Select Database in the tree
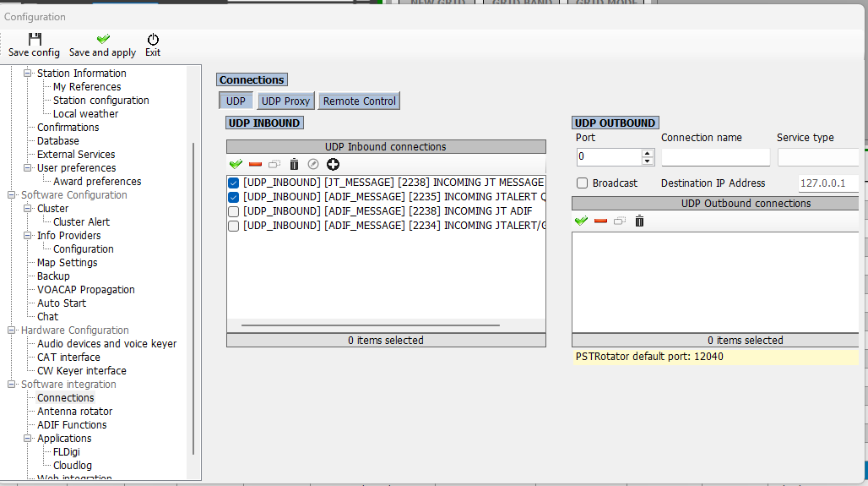This screenshot has height=486, width=868. 58,141
